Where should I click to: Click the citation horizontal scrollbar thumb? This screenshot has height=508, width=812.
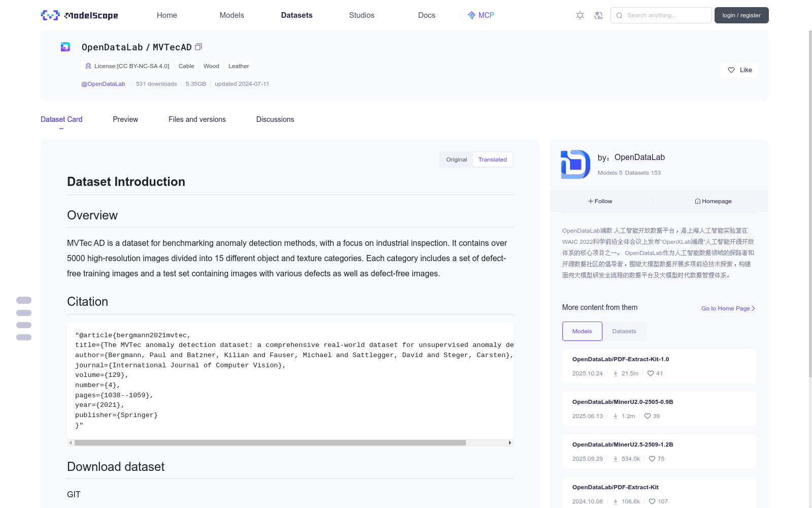[270, 443]
